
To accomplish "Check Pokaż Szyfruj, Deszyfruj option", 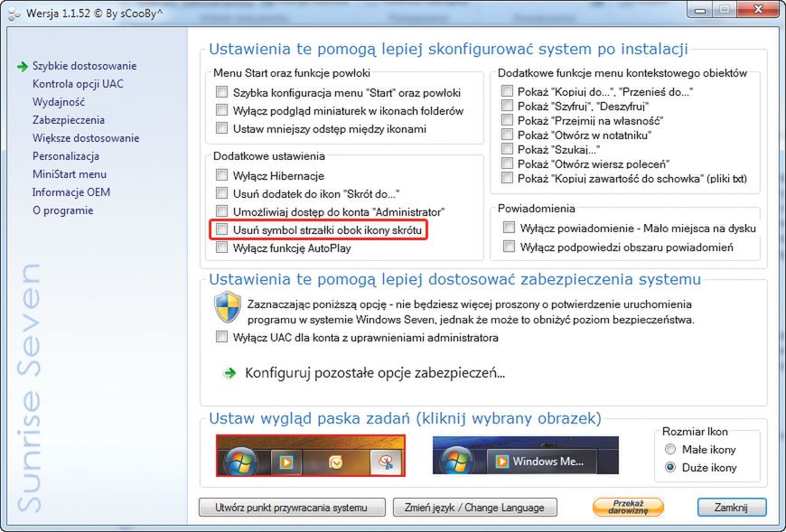I will tap(508, 106).
